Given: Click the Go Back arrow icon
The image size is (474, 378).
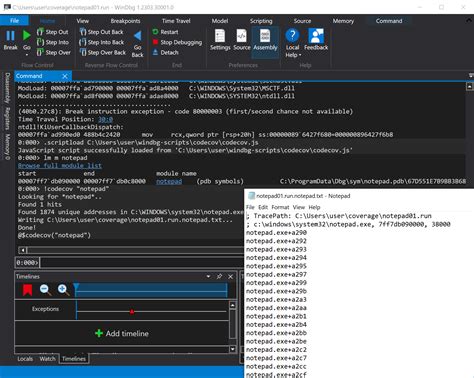Looking at the screenshot, I should [x=137, y=36].
